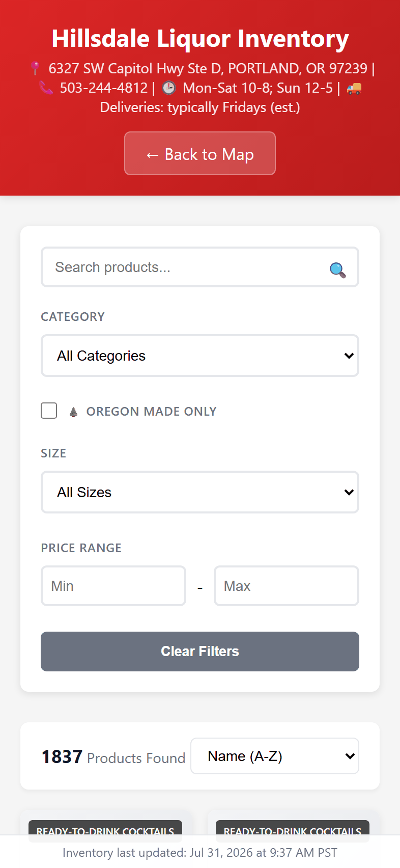Click the OREGON MADE ONLY label
This screenshot has width=400, height=868.
click(151, 412)
